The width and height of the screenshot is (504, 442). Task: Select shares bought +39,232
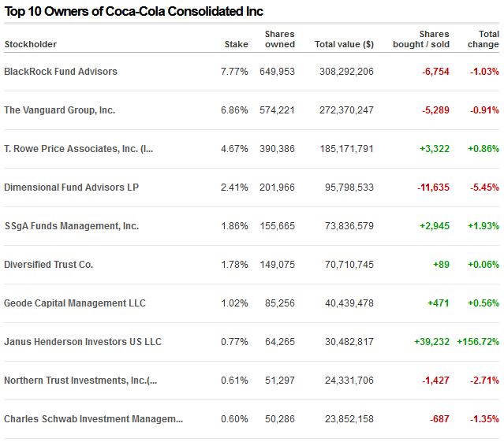[431, 341]
